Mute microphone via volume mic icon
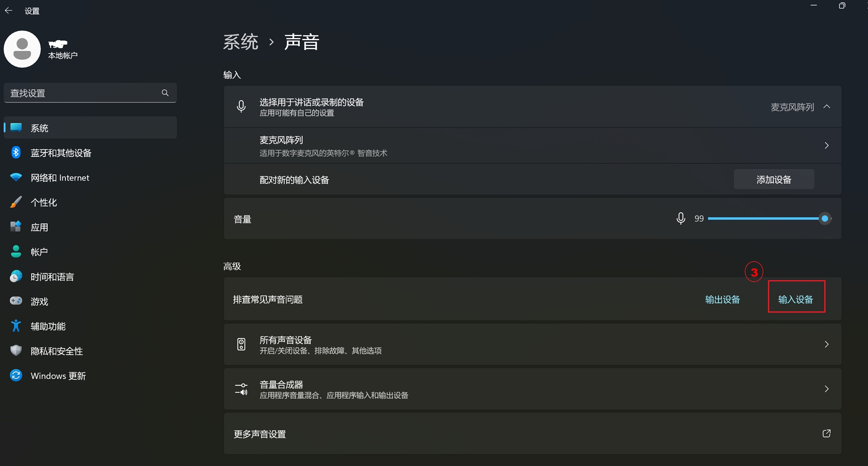This screenshot has width=868, height=466. click(680, 219)
